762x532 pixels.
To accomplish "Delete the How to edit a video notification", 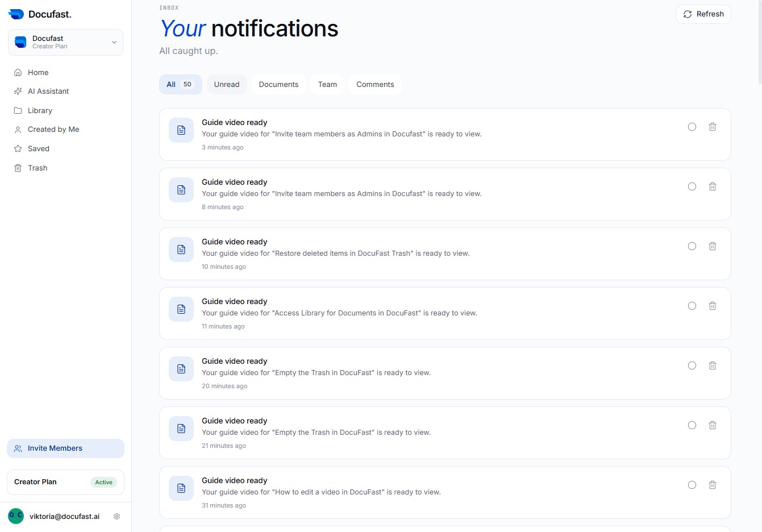I will (x=713, y=485).
